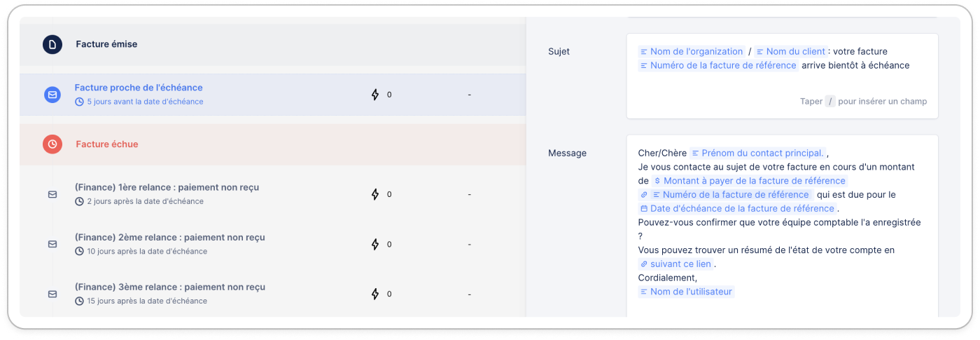Click the document icon beside Facture émise

(52, 44)
